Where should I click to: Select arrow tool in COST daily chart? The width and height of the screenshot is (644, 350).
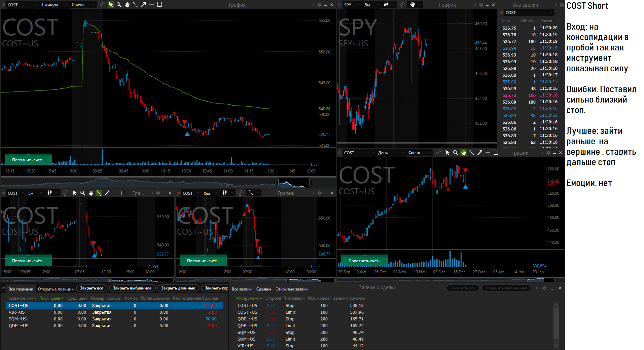pyautogui.click(x=480, y=153)
